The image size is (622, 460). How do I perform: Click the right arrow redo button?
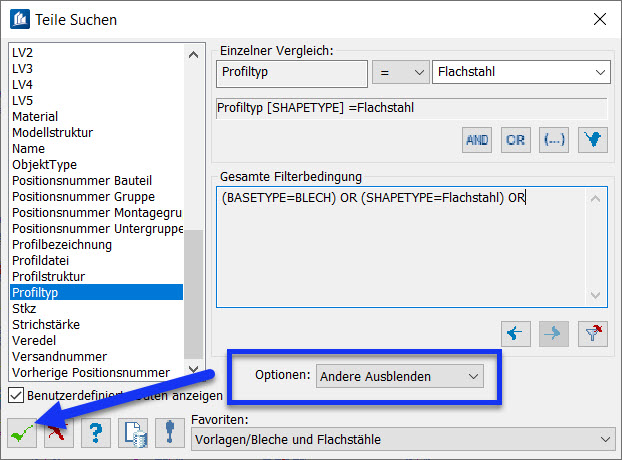pos(554,334)
